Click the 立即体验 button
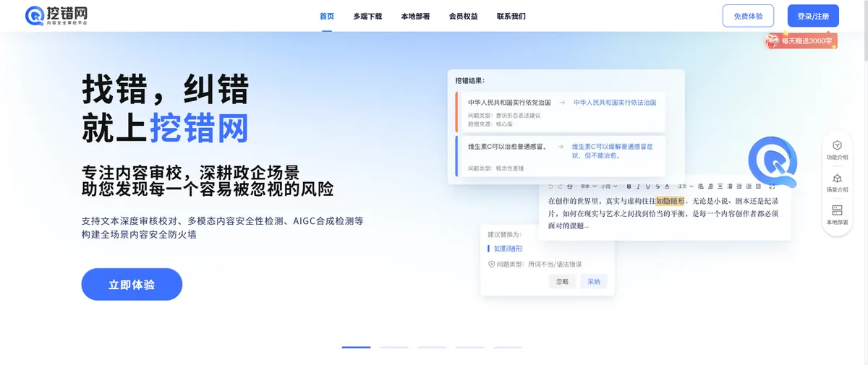Image resolution: width=868 pixels, height=365 pixels. 132,284
